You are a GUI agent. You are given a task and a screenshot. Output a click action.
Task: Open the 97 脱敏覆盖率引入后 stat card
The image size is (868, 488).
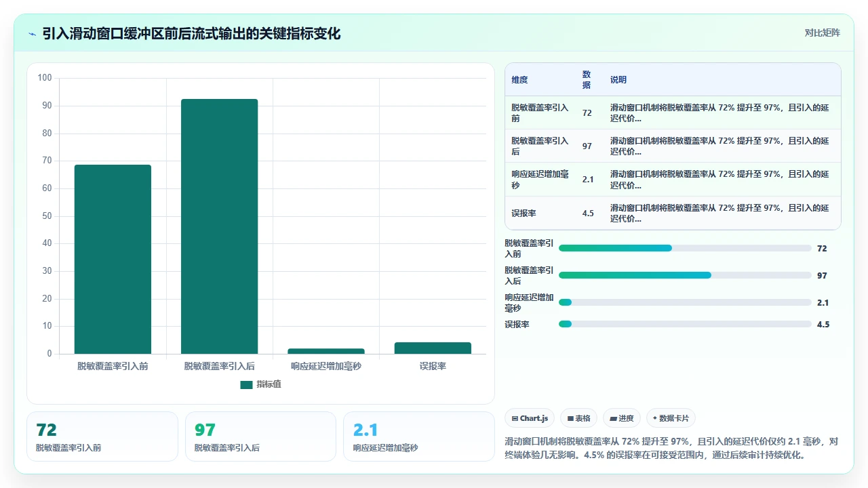point(260,436)
